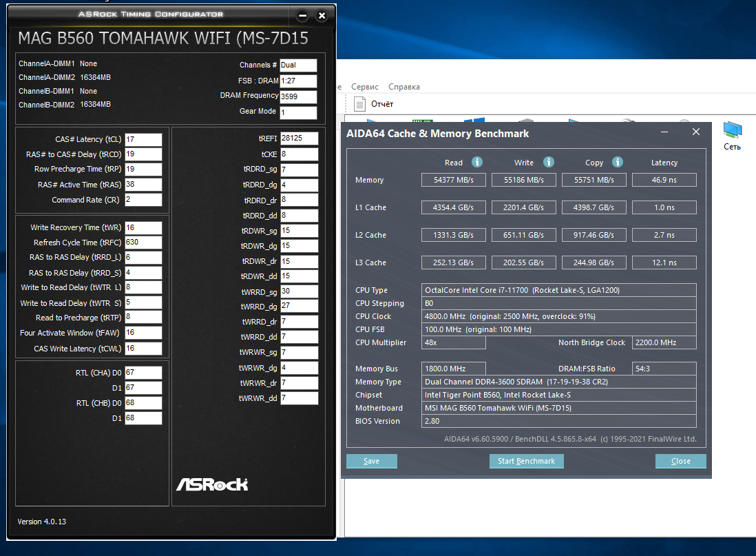Open the Сеть network desktop icon
Viewport: 756px width, 556px height.
coord(732,136)
